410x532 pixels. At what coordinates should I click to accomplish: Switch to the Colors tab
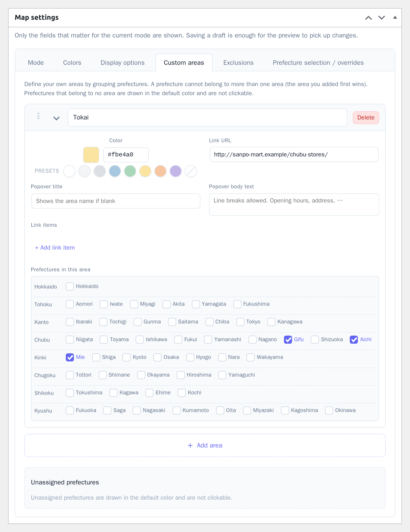point(72,63)
